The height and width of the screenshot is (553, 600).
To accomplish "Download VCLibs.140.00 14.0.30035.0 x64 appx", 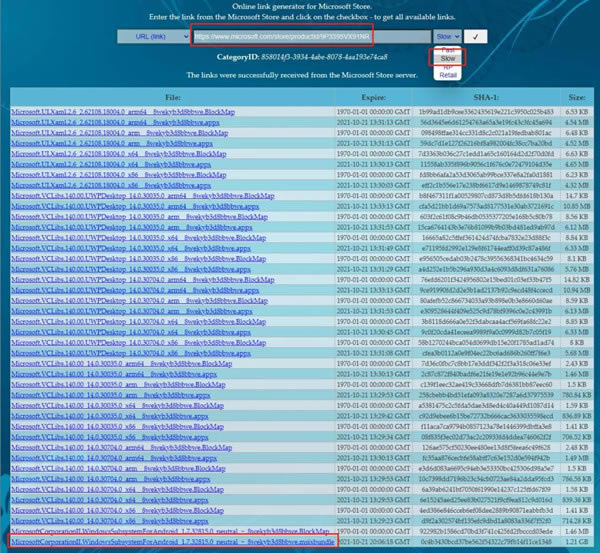I will 110,416.
